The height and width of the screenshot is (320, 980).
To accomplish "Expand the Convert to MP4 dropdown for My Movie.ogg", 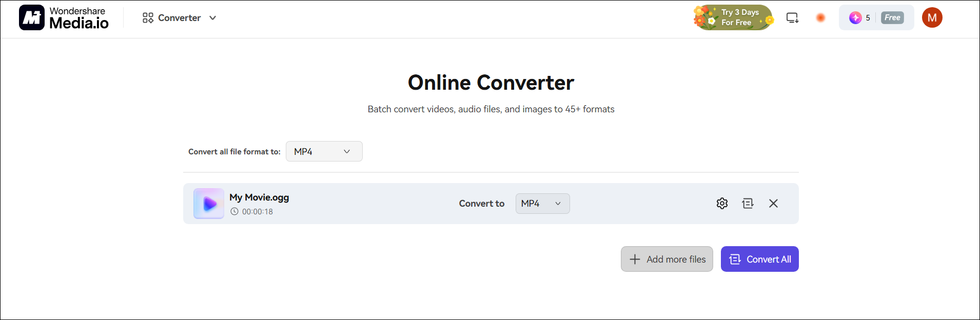I will tap(542, 204).
